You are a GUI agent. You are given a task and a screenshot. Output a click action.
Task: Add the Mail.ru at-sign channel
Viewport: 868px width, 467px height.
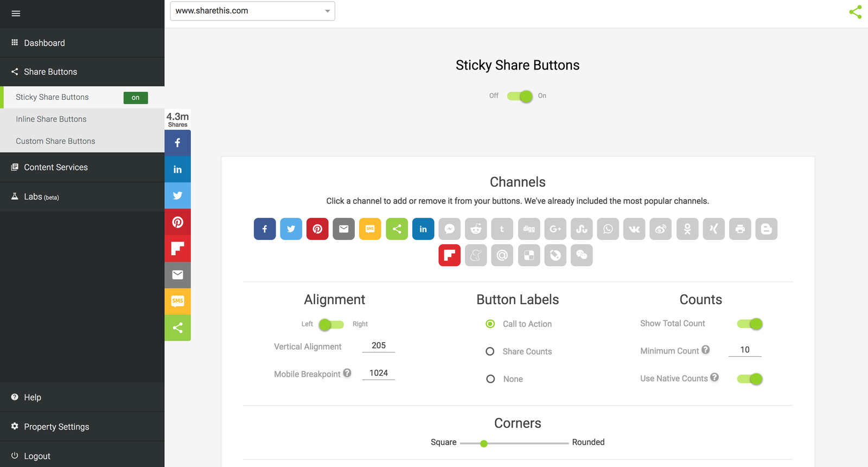pos(502,255)
